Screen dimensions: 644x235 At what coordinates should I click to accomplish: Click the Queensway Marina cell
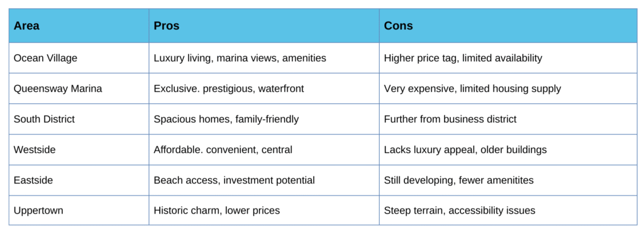click(79, 88)
